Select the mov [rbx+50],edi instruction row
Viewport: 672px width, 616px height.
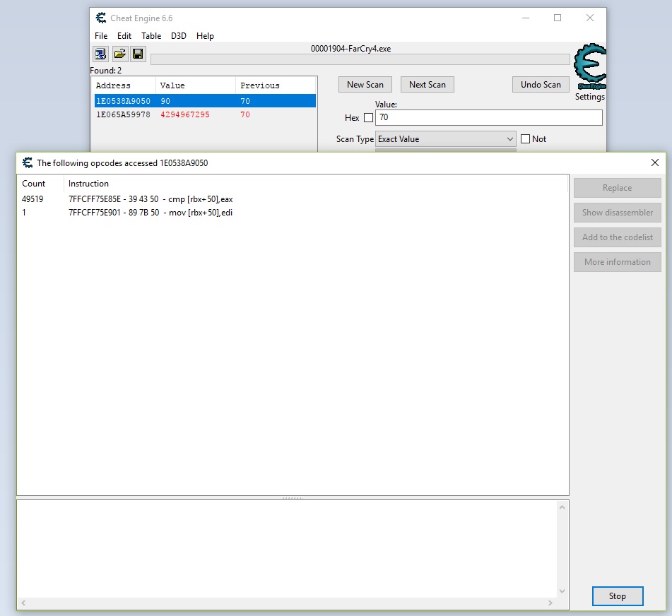(293, 213)
